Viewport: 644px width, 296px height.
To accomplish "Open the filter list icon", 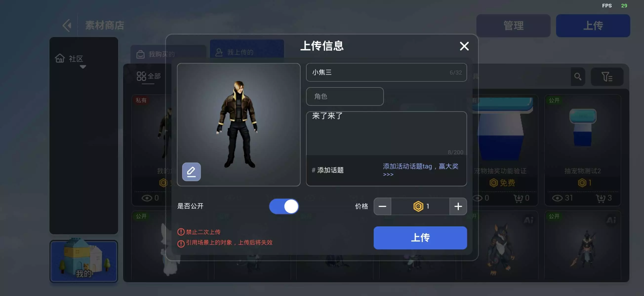I will [607, 77].
